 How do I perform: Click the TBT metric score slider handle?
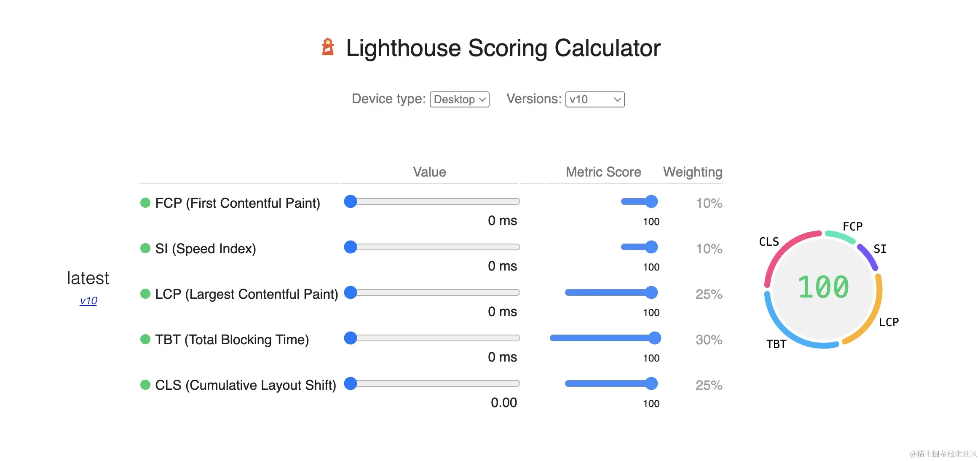tap(655, 338)
